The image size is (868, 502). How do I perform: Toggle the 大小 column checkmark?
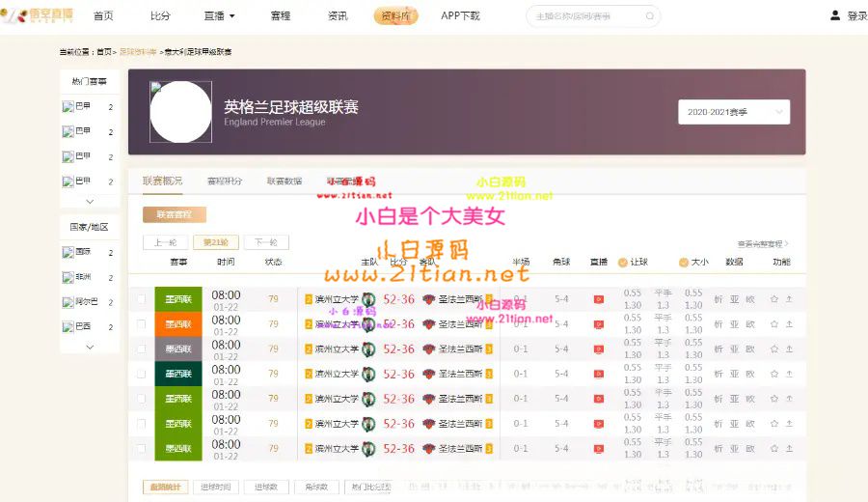(x=684, y=262)
